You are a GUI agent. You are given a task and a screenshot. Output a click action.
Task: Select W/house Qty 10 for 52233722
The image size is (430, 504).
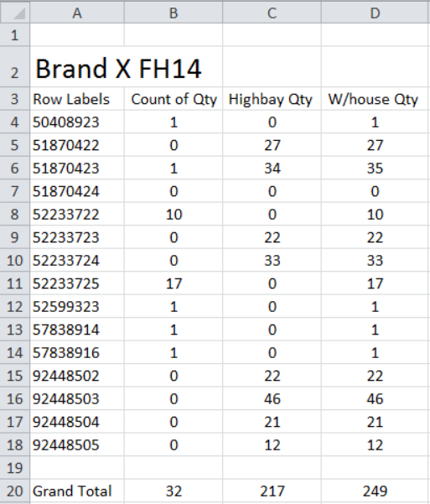[375, 215]
